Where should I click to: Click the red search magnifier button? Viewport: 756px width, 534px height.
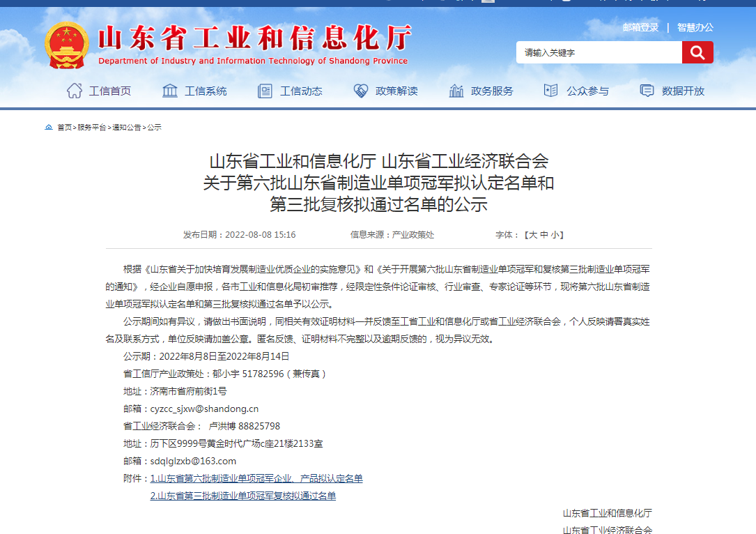click(697, 52)
